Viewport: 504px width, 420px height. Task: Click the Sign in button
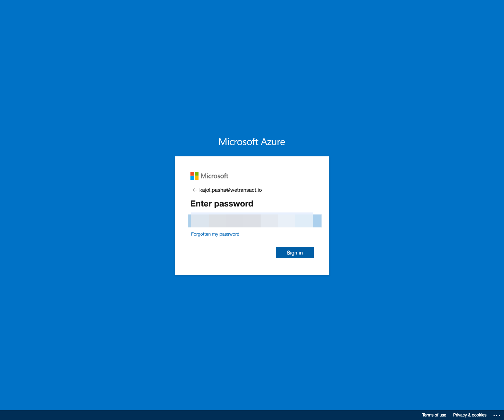[x=295, y=252]
